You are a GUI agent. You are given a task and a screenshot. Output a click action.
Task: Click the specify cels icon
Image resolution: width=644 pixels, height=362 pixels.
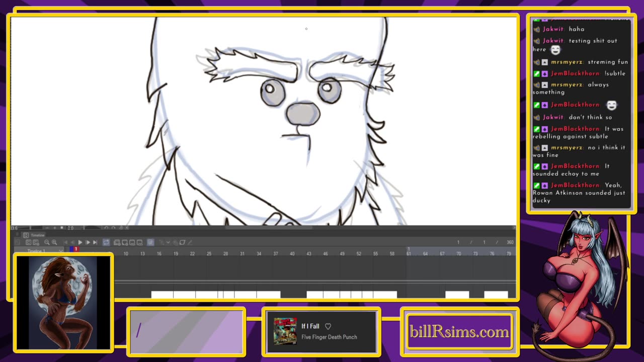[132, 242]
